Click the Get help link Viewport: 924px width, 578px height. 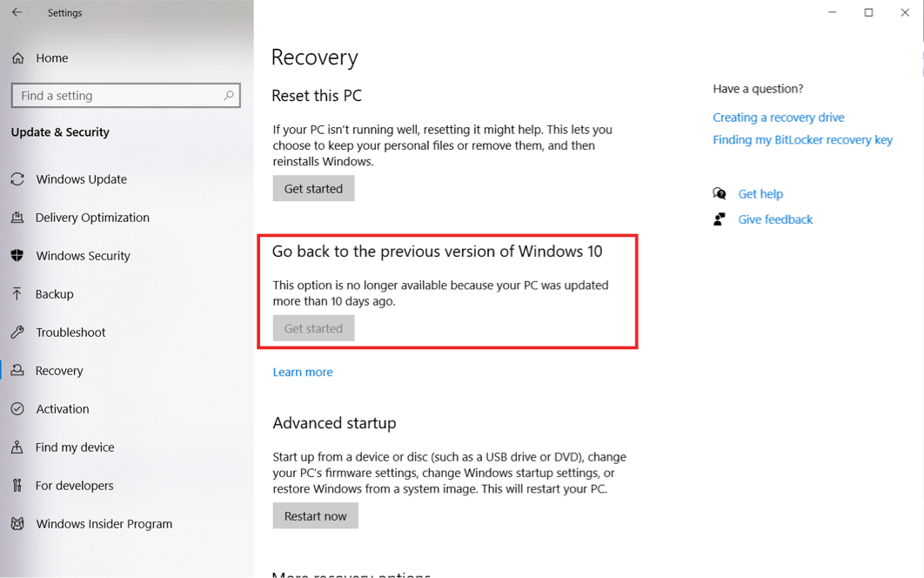[x=760, y=194]
